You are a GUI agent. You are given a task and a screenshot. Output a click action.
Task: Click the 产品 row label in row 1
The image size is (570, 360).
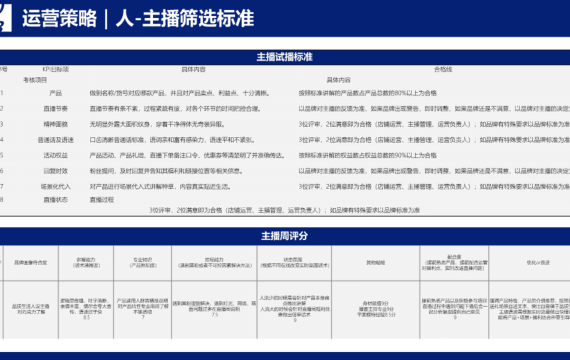pyautogui.click(x=55, y=93)
